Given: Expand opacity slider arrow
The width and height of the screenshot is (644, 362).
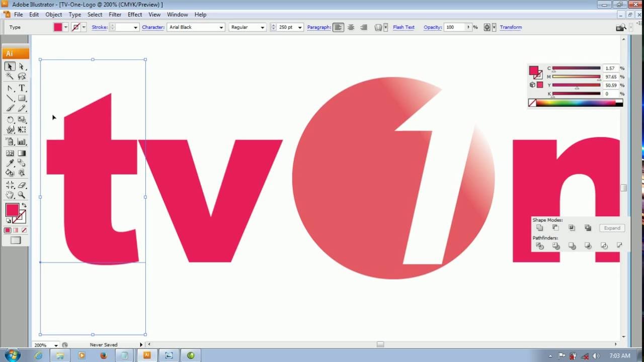Looking at the screenshot, I should pos(468,27).
